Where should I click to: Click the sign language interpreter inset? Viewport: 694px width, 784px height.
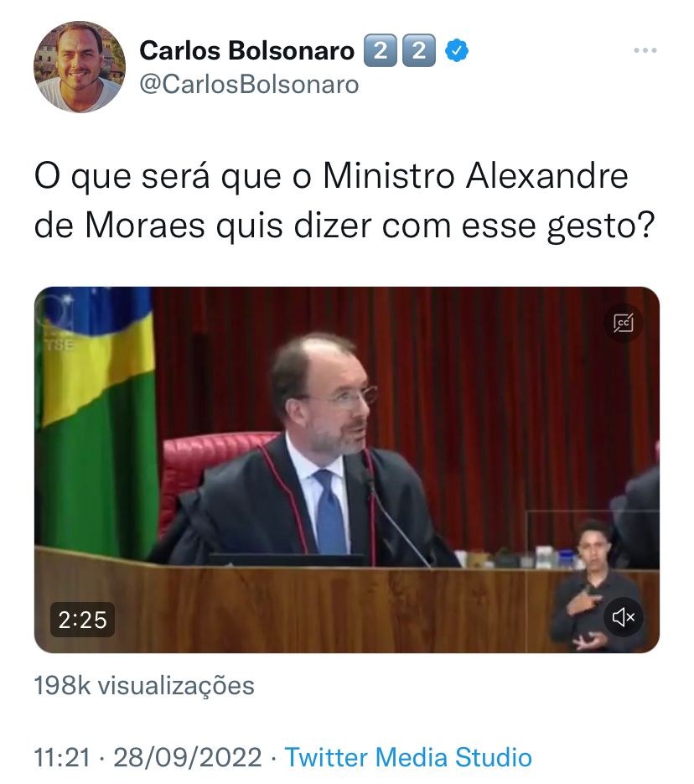click(x=593, y=585)
